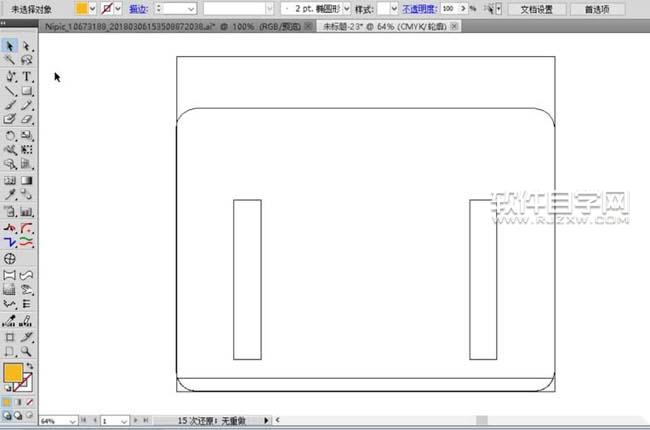650x430 pixels.
Task: Switch to Color fill mode button
Action: (7, 402)
